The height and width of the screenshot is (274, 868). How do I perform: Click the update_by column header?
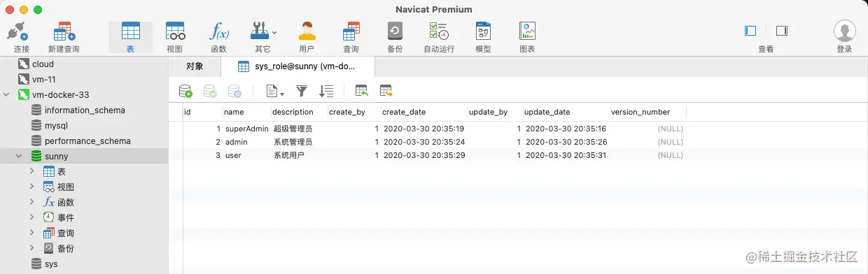click(496, 112)
